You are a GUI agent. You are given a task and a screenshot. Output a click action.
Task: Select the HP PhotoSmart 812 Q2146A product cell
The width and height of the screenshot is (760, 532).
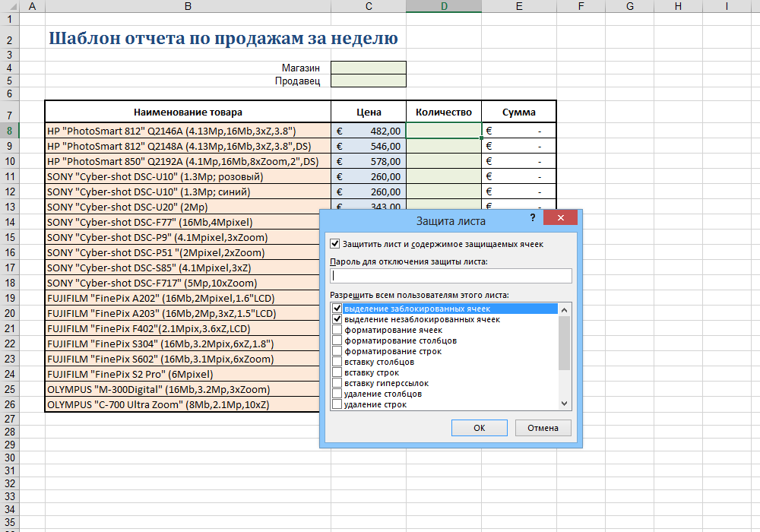(188, 131)
